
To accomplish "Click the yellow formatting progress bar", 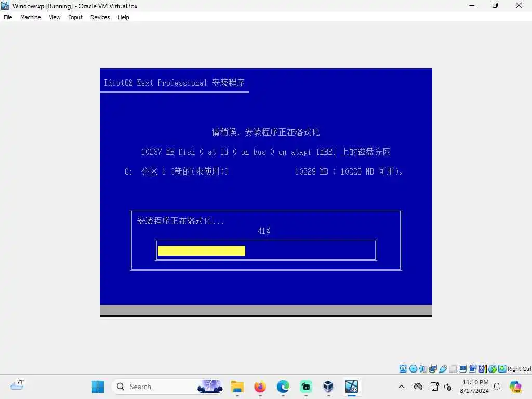I will [202, 251].
